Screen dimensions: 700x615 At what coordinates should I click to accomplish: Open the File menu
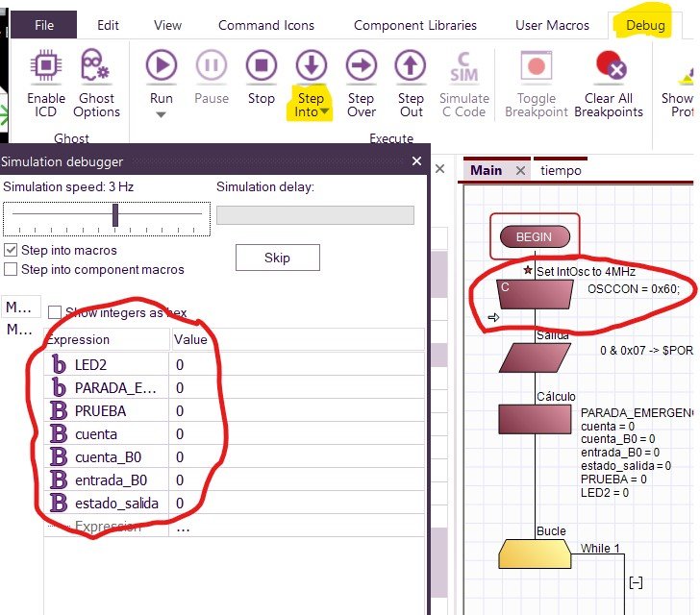point(44,25)
